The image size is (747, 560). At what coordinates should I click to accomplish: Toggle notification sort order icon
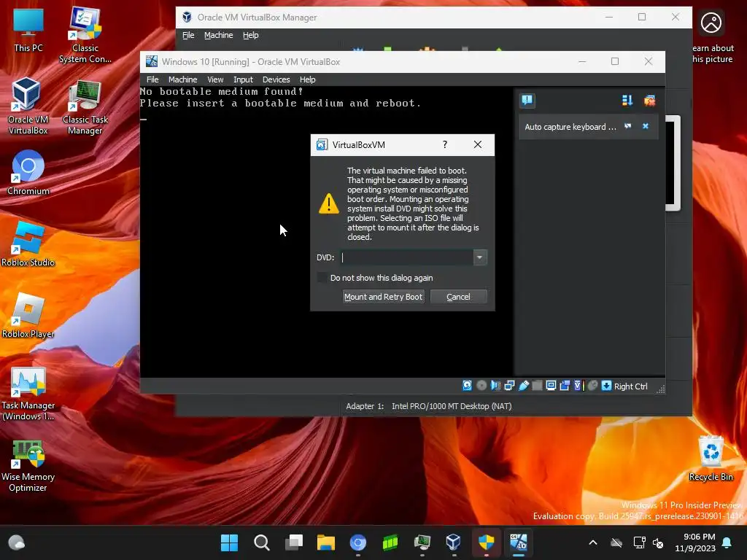point(627,101)
